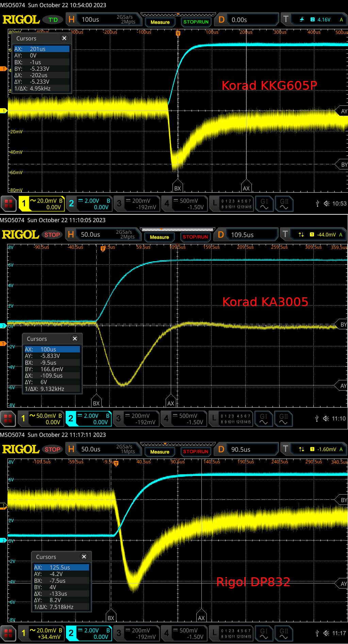Toggle channel 4 in DP832 capture
The image size is (348, 644).
pyautogui.click(x=184, y=633)
